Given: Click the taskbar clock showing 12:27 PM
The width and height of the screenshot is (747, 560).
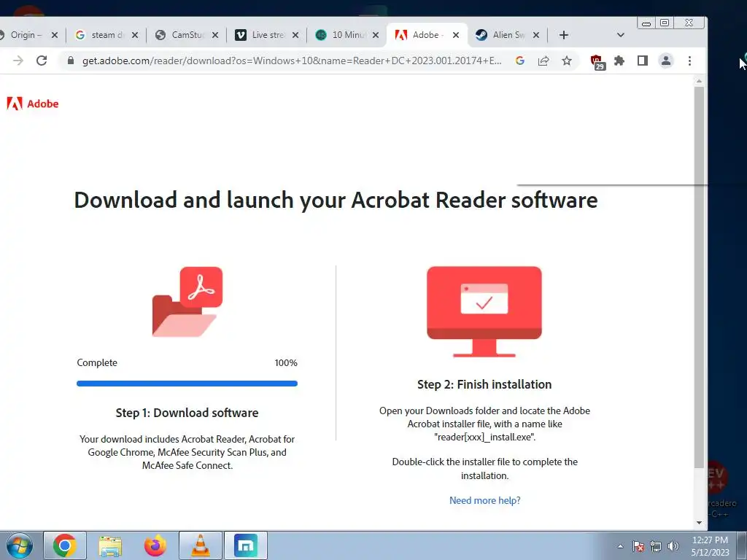Looking at the screenshot, I should pyautogui.click(x=710, y=546).
